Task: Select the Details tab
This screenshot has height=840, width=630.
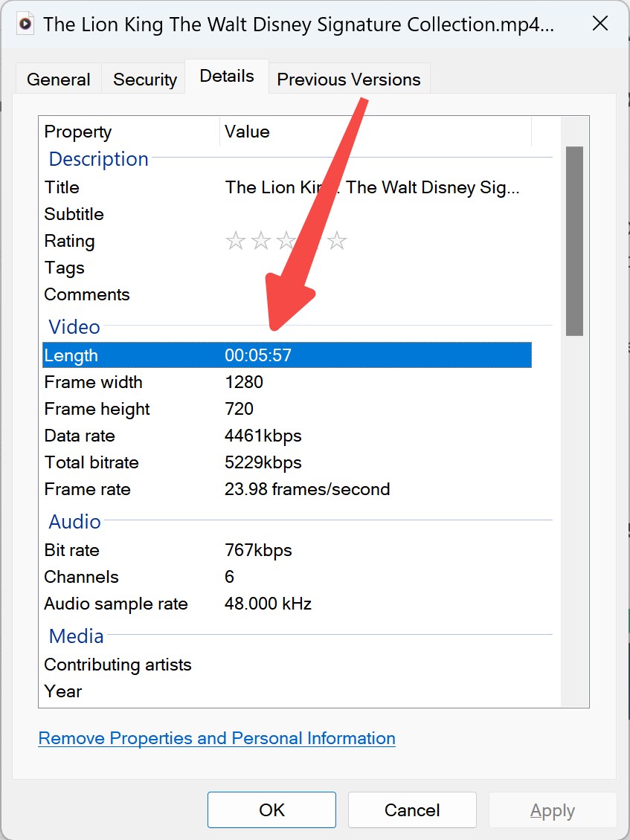Action: coord(227,76)
